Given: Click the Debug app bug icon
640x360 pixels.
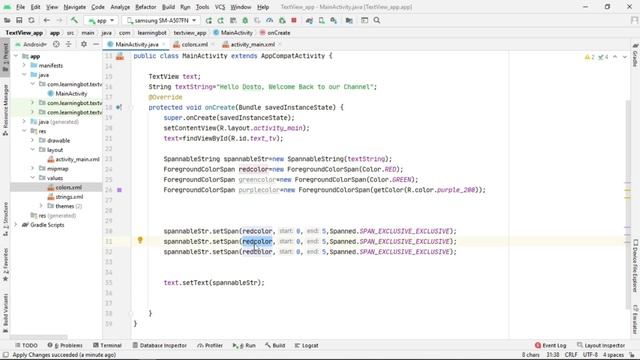Looking at the screenshot, I should 245,20.
